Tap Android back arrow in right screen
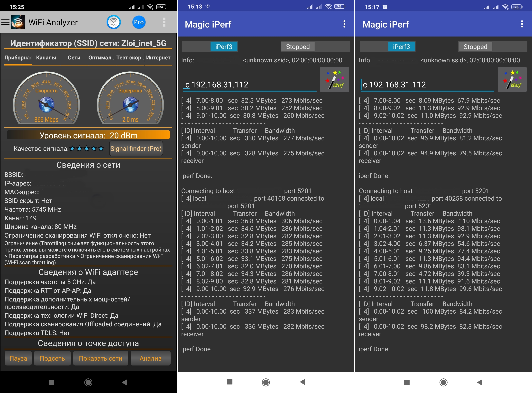This screenshot has width=532, height=393. click(480, 382)
